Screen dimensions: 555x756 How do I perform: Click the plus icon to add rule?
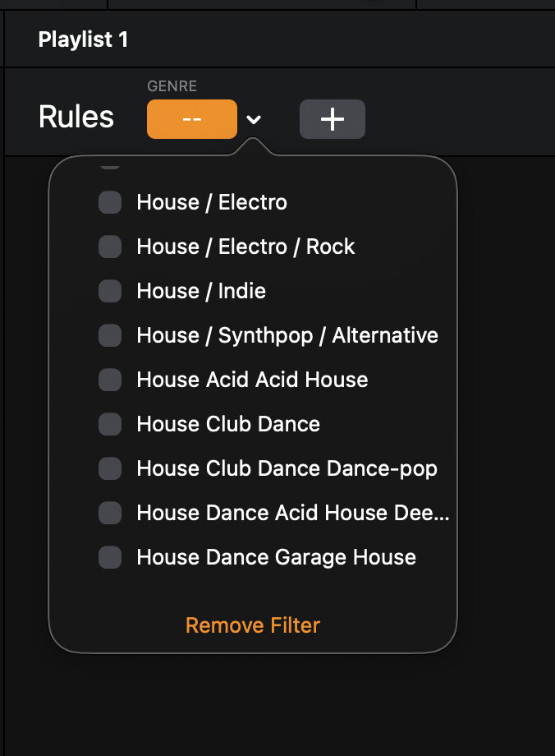pos(332,120)
